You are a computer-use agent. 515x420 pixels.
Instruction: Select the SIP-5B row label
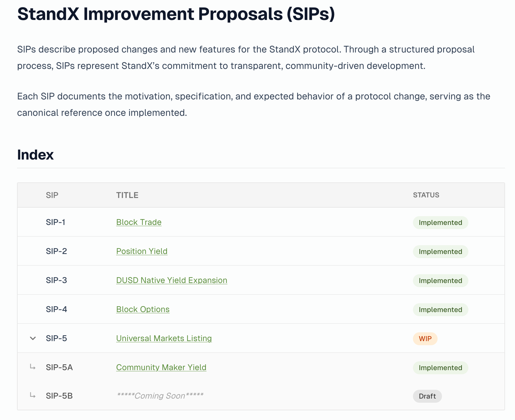pyautogui.click(x=59, y=396)
